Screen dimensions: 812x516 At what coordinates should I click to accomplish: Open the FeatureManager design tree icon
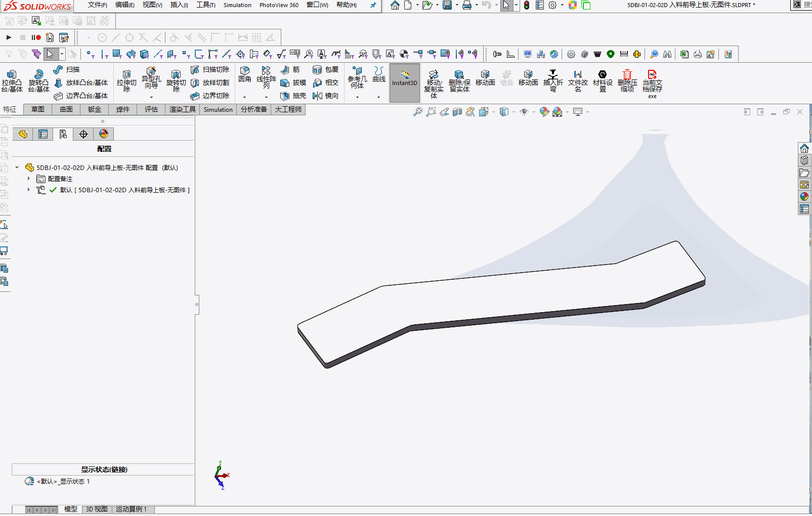tap(23, 134)
